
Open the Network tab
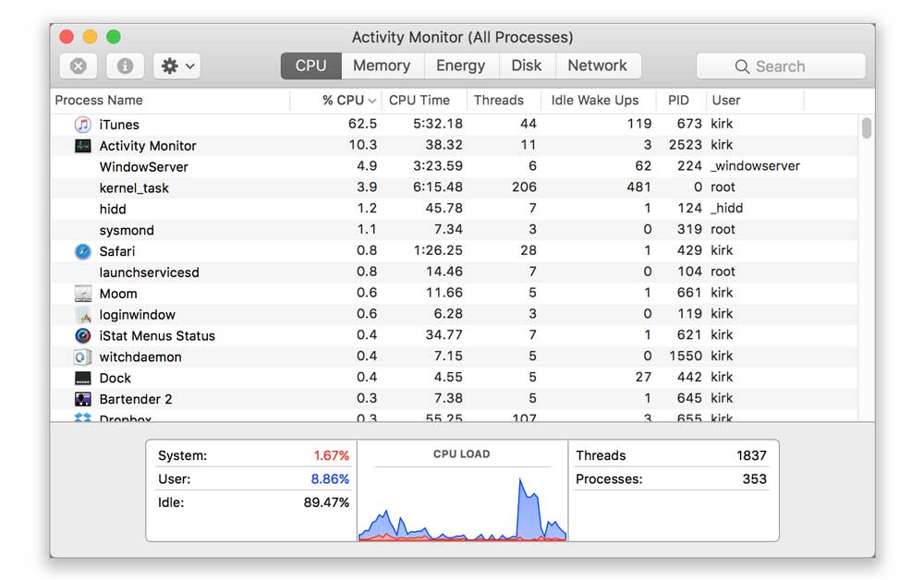(x=598, y=66)
